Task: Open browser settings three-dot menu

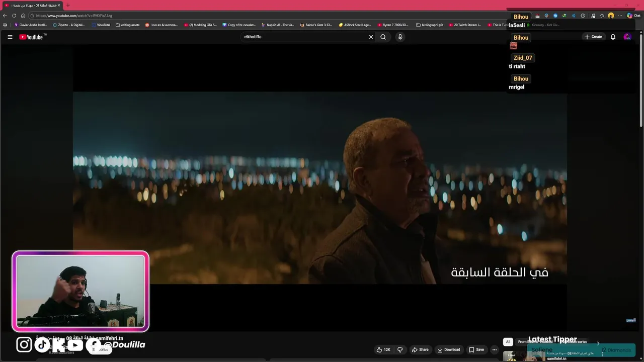Action: pyautogui.click(x=620, y=16)
